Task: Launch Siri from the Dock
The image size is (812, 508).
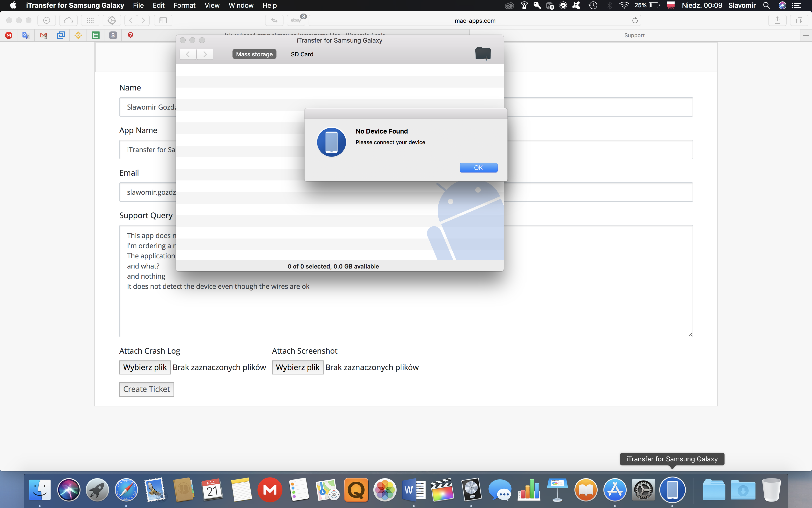Action: (69, 490)
